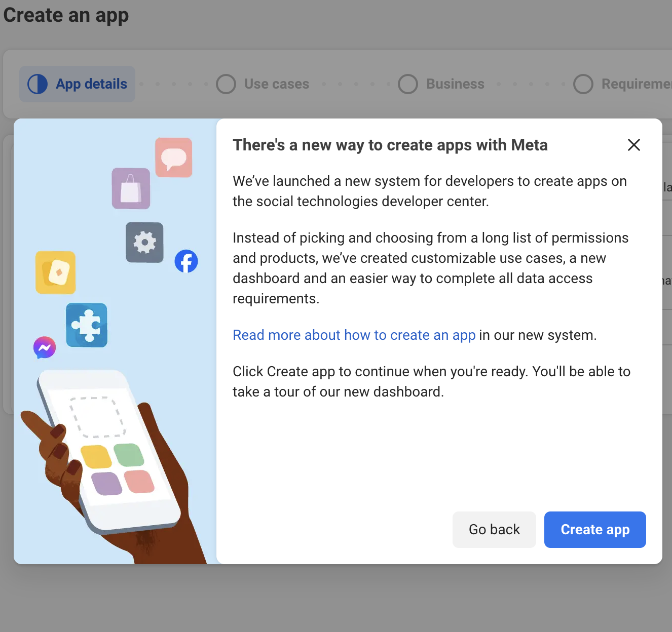Click the puzzle piece icon in the illustration
The width and height of the screenshot is (672, 632).
point(87,325)
